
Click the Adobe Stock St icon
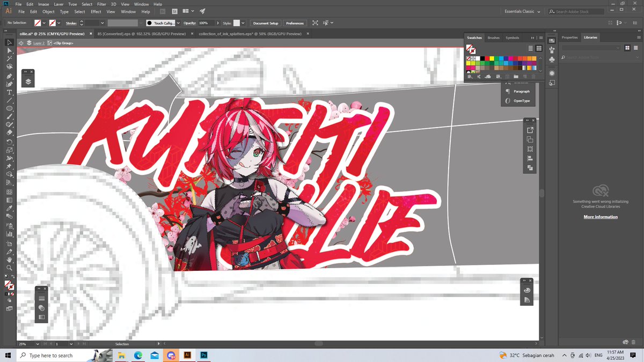click(x=175, y=11)
